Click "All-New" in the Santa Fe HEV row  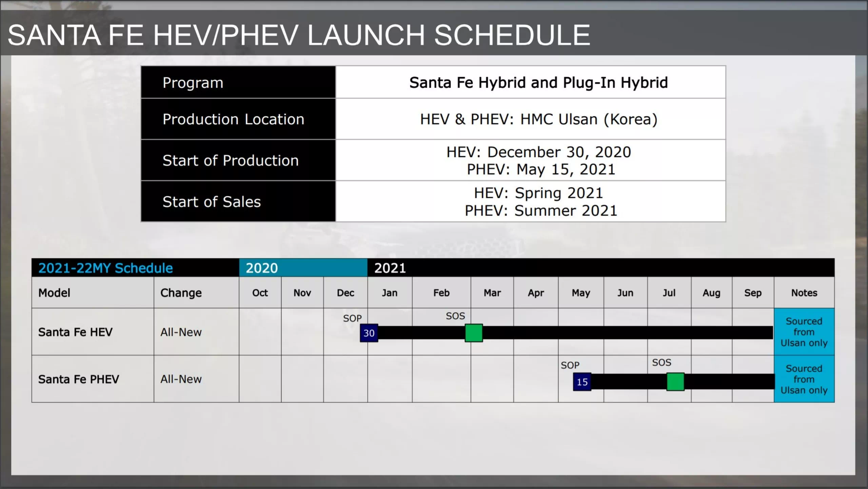click(x=181, y=332)
